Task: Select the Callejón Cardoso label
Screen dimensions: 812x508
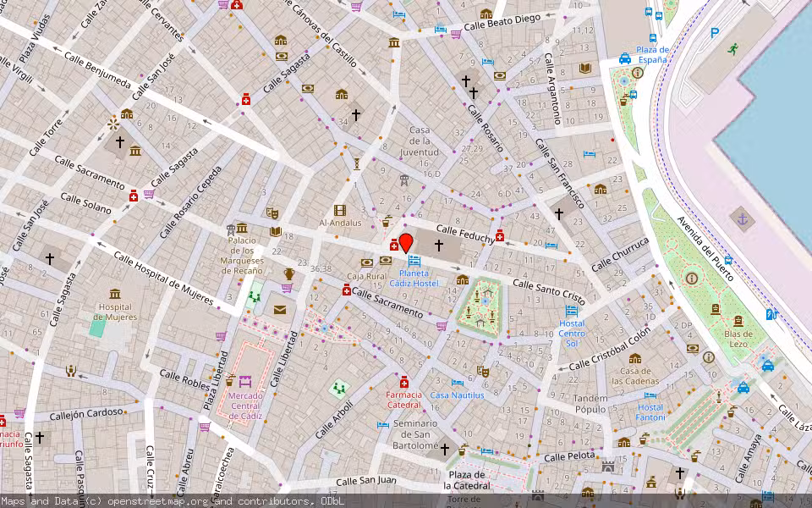Action: coord(86,414)
